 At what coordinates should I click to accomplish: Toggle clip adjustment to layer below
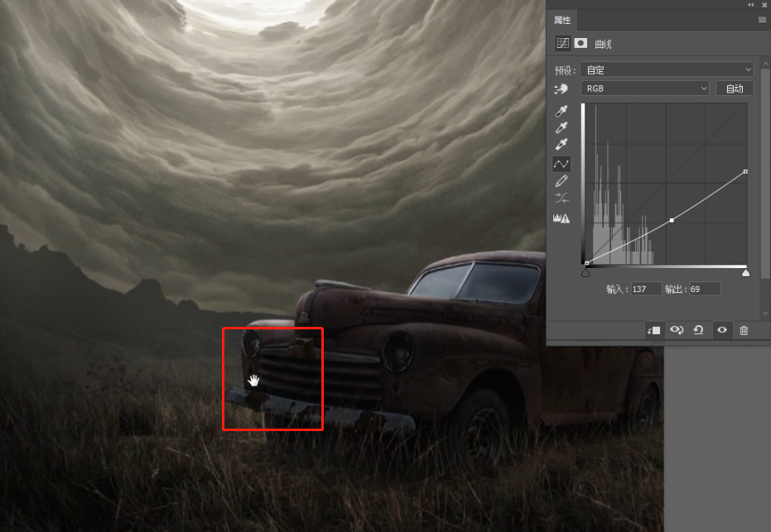[653, 330]
